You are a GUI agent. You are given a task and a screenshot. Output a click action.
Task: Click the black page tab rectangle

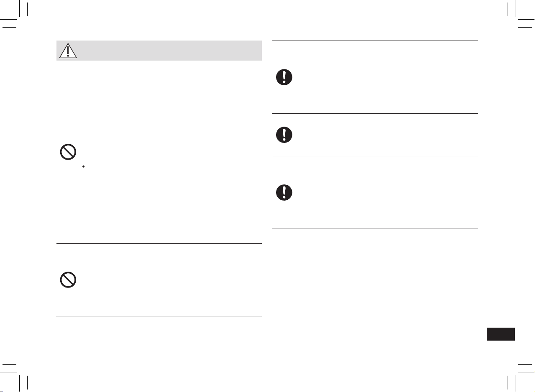coord(501,334)
